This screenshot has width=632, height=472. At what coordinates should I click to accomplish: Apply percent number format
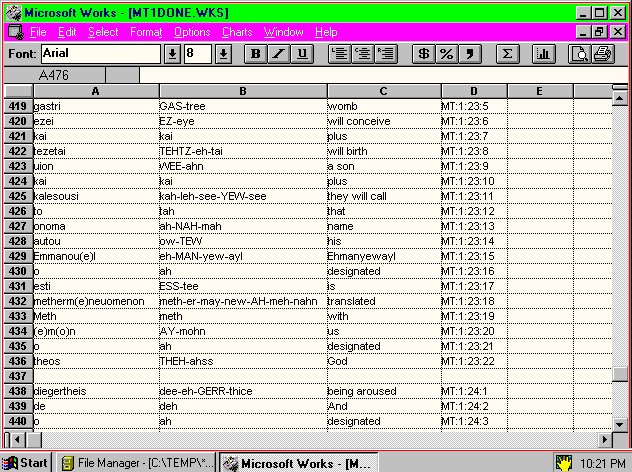tap(447, 54)
